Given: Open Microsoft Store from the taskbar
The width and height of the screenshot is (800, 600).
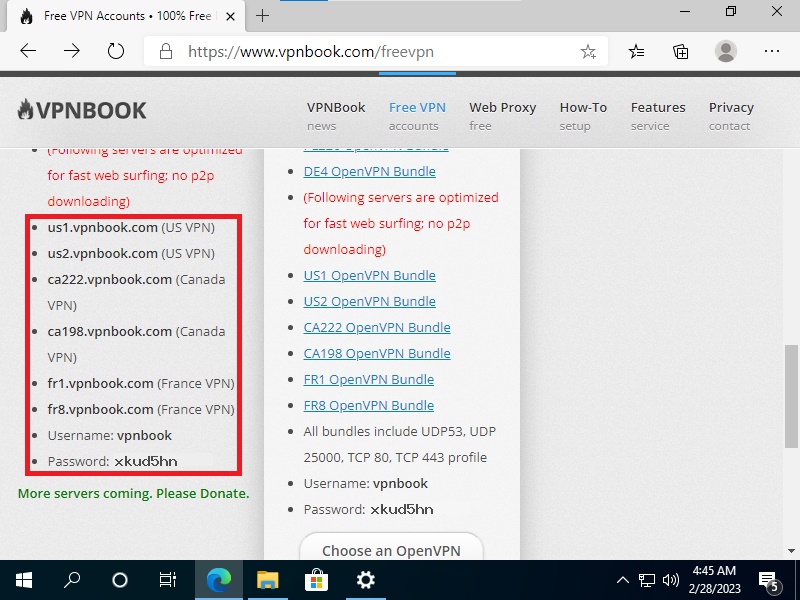Looking at the screenshot, I should coord(316,580).
